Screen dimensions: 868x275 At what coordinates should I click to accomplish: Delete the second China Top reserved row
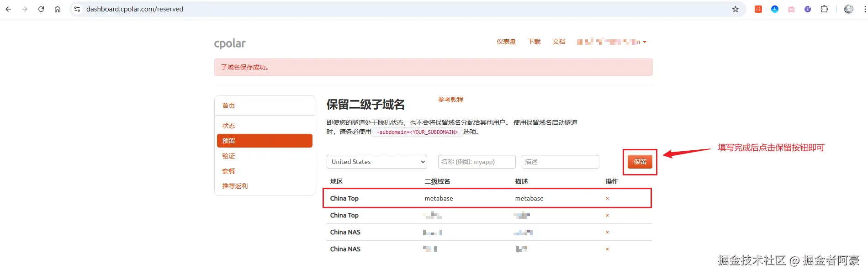607,215
